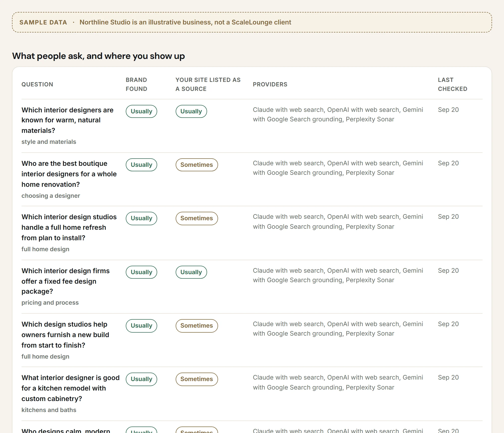Click source 'Usually' badge for fixed fee row
This screenshot has width=504, height=433.
[x=191, y=272]
